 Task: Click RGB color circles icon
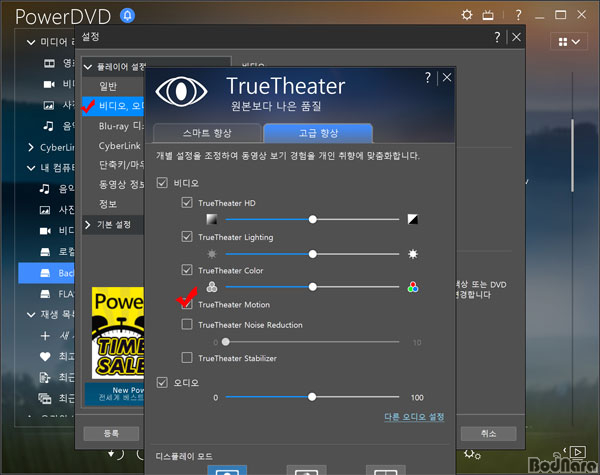412,287
